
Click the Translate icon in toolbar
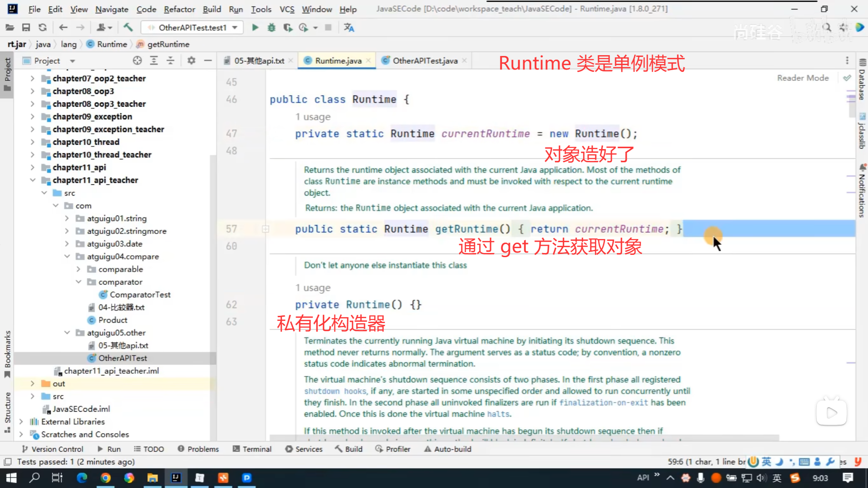349,28
